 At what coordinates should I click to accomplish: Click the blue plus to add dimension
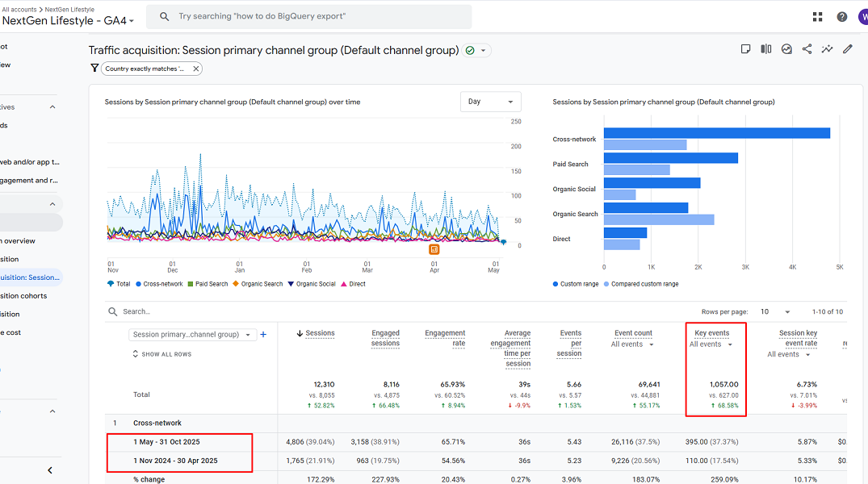[x=263, y=335]
